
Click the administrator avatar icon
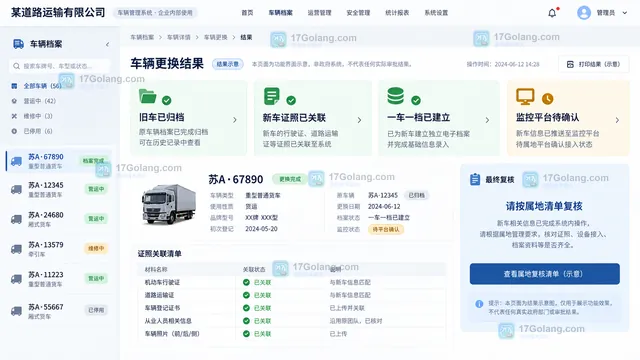[x=584, y=13]
